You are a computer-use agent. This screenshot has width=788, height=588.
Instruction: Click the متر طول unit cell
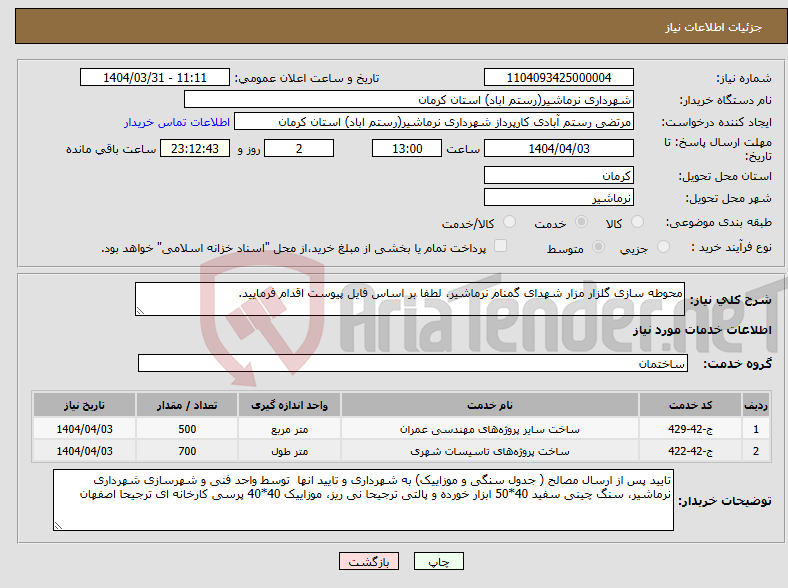(289, 451)
